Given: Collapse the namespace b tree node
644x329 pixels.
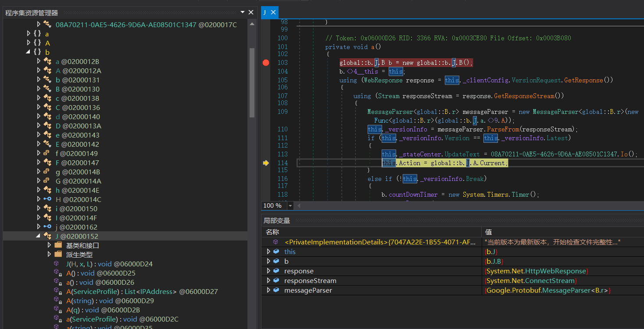Looking at the screenshot, I should [x=29, y=52].
